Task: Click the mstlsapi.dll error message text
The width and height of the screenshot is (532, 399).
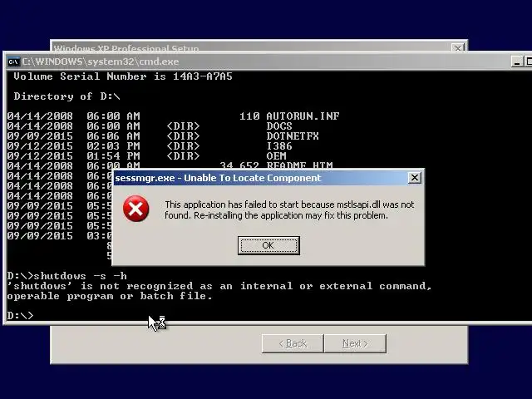Action: (x=289, y=210)
